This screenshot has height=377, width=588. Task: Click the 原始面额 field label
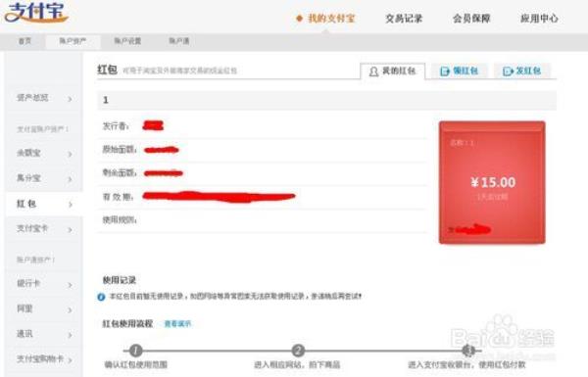(120, 150)
